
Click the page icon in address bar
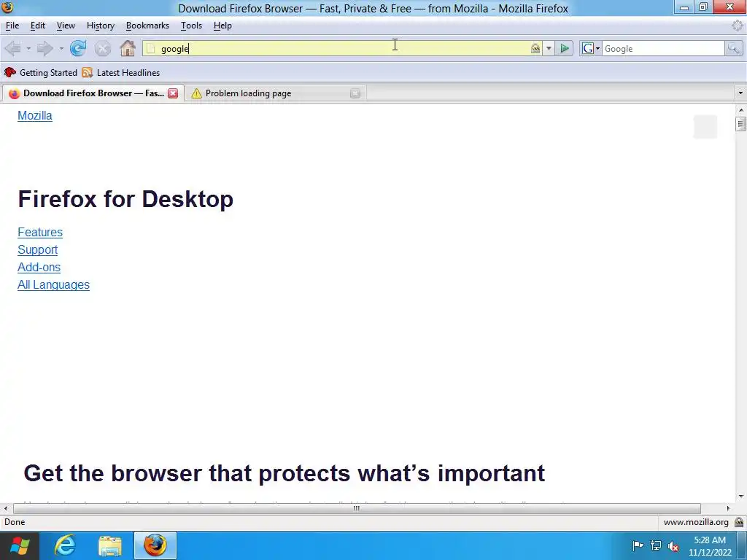pyautogui.click(x=150, y=49)
